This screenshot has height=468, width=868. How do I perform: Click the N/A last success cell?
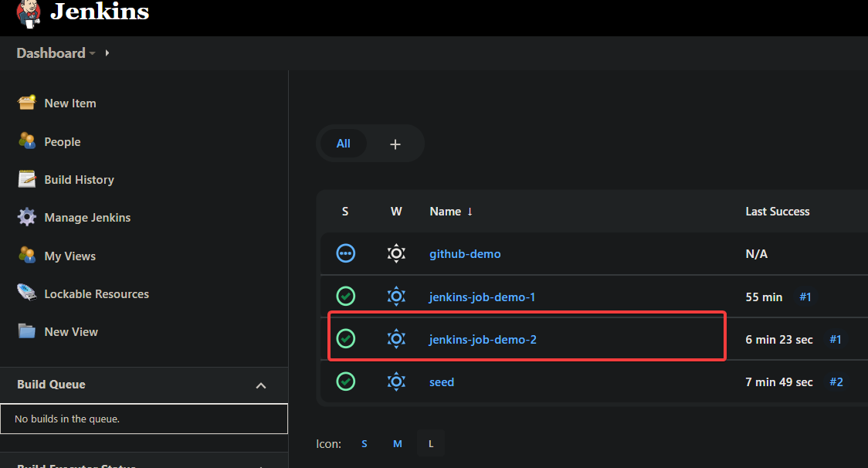756,254
